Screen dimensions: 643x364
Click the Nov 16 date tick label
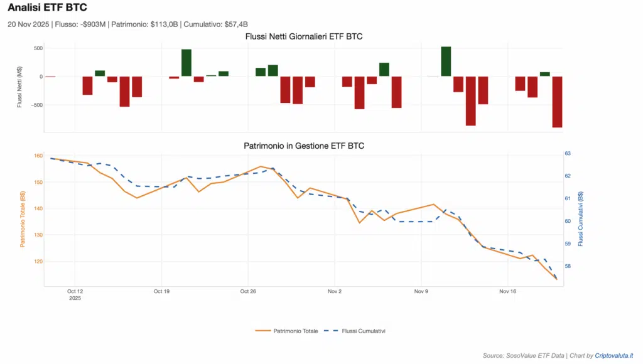(x=507, y=291)
